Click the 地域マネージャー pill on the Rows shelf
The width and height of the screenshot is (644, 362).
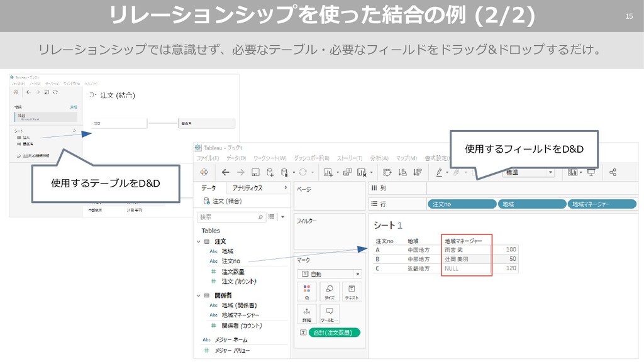pyautogui.click(x=602, y=204)
